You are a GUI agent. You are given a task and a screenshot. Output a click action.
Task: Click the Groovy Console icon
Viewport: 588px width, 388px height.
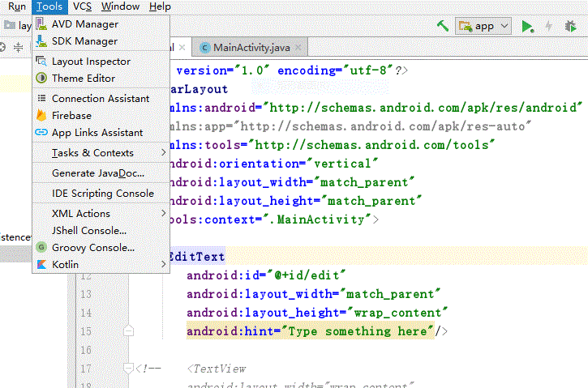pyautogui.click(x=41, y=247)
